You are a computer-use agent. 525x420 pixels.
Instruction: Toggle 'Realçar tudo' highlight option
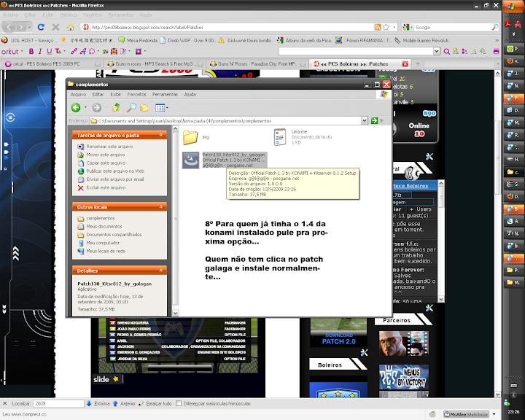coord(155,403)
